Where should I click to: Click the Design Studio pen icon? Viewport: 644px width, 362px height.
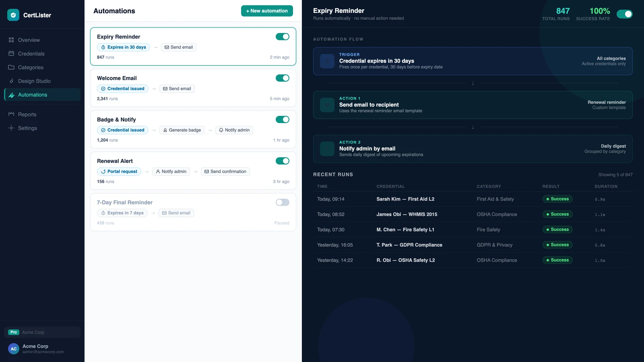pos(11,81)
